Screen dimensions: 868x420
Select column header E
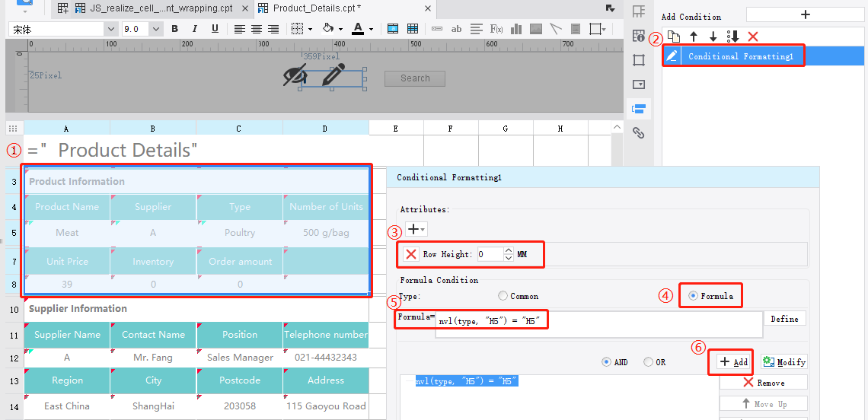[x=396, y=129]
